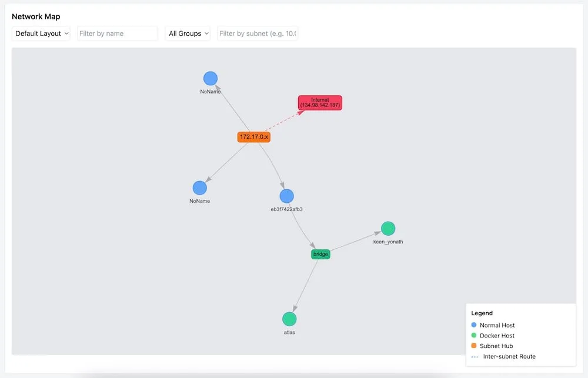
Task: Click the keen_yonath node label
Action: click(388, 242)
